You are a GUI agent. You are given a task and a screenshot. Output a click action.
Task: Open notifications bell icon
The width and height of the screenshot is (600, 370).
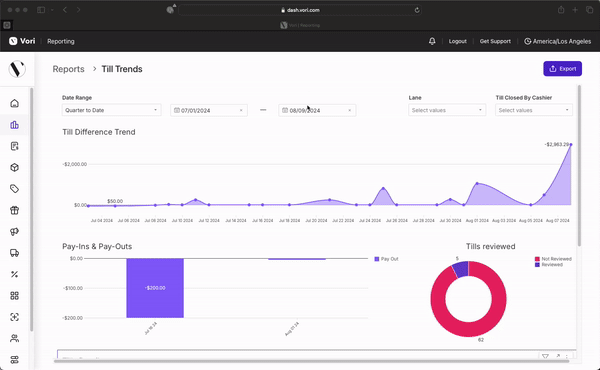(x=432, y=41)
